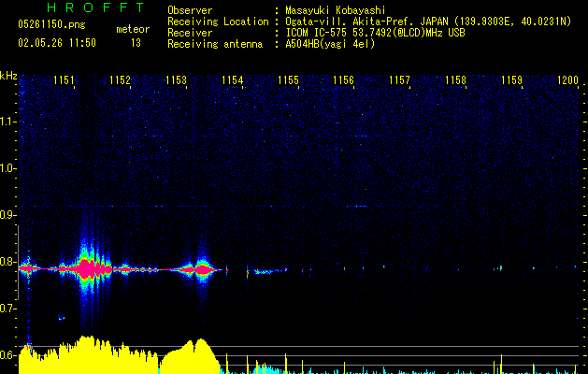Viewport: 588px width, 374px height.
Task: Click the Receiving Location label
Action: [218, 22]
